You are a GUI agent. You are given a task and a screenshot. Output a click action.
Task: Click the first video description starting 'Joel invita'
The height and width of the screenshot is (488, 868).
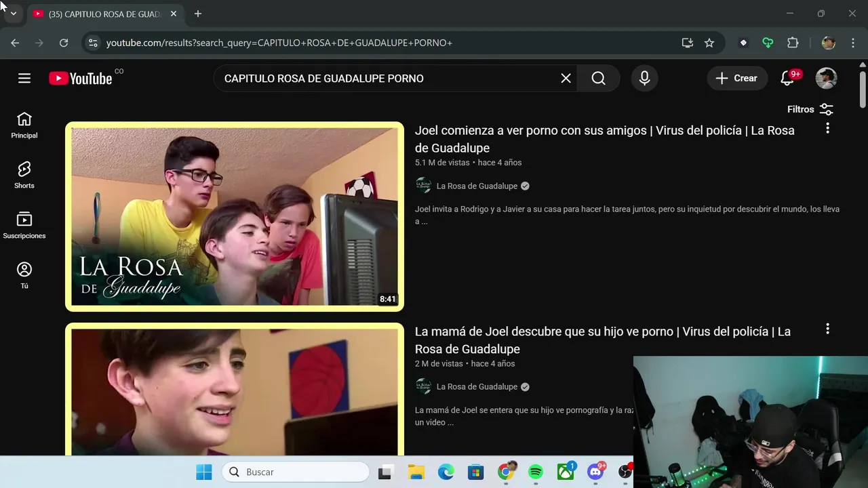pyautogui.click(x=627, y=216)
